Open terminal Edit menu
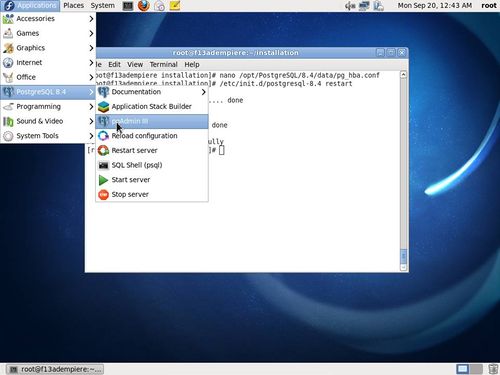This screenshot has width=500, height=375. [114, 65]
